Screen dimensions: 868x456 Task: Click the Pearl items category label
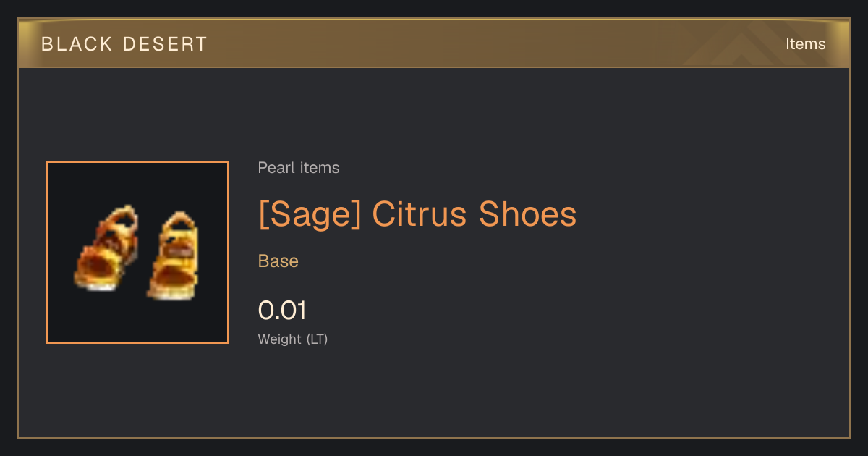click(x=299, y=168)
